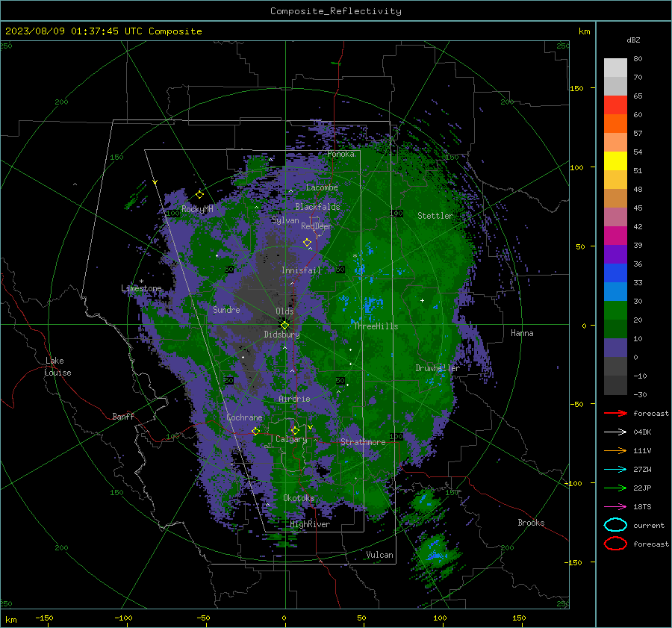This screenshot has height=628, width=672.
Task: Click the dBZ legend heading
Action: coord(633,40)
